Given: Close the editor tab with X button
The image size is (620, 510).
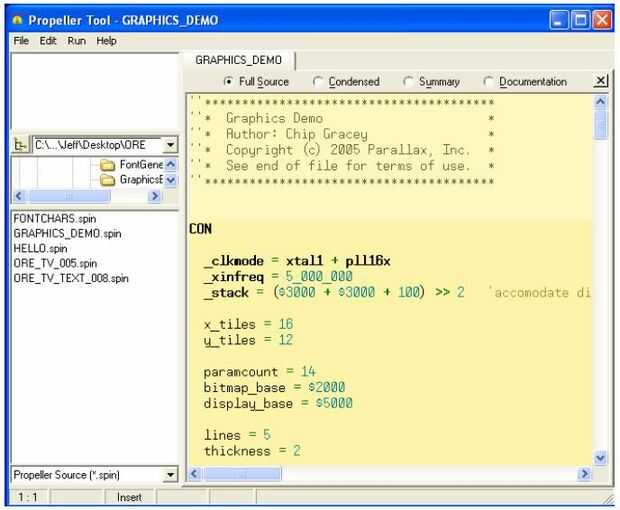Looking at the screenshot, I should tap(601, 81).
